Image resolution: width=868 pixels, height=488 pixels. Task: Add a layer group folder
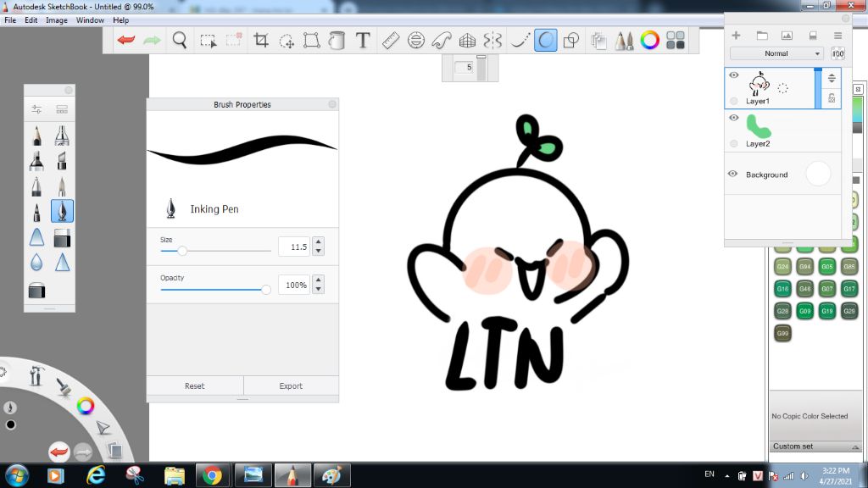(x=762, y=36)
